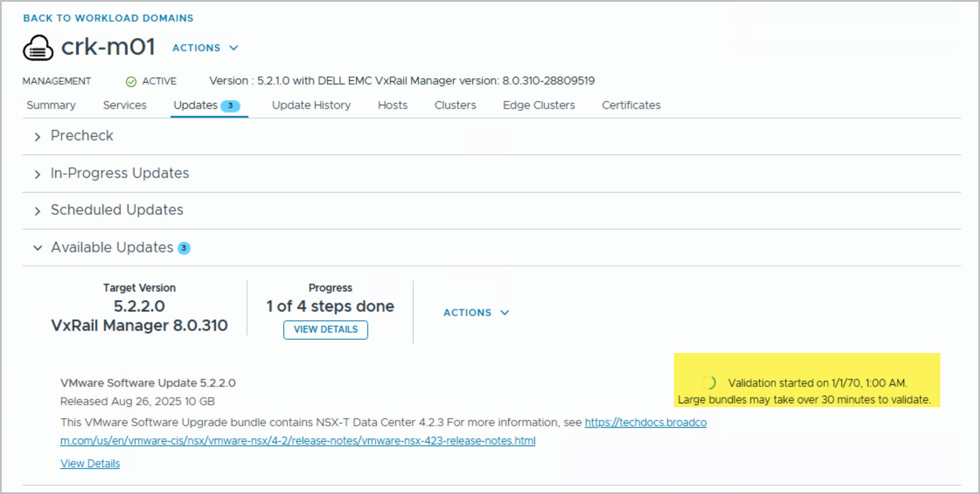The height and width of the screenshot is (494, 980).
Task: Open the crk-m01 Actions dropdown
Action: pyautogui.click(x=205, y=48)
